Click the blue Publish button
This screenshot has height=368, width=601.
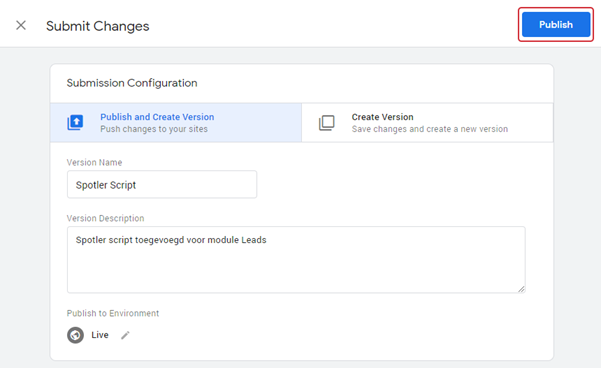[556, 25]
